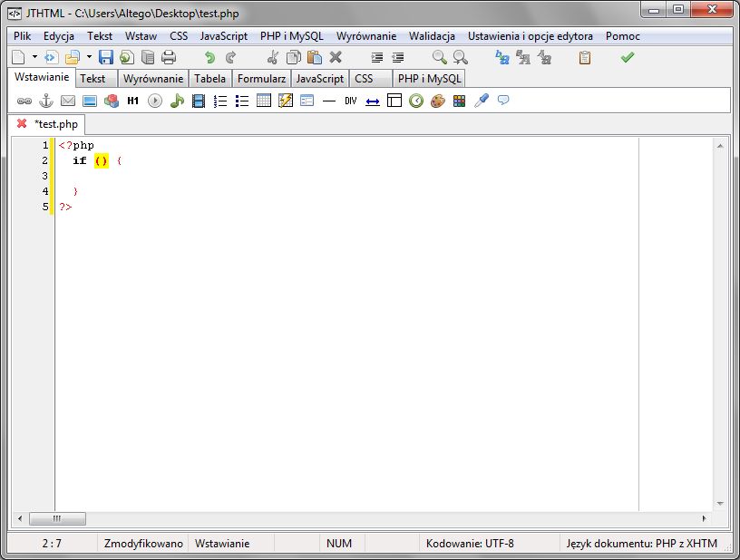Open the Edycja menu
Screen dimensions: 740x560
tap(59, 36)
